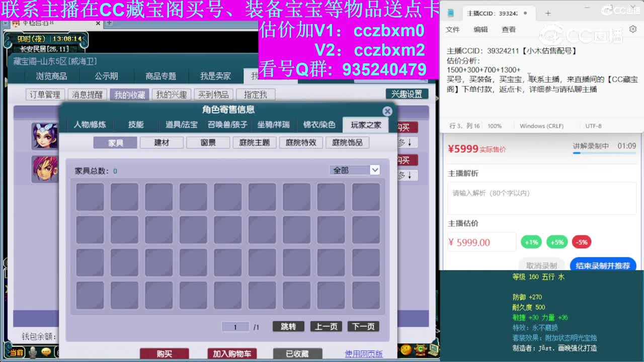Click the 跳转 page jump button
Screen dimensions: 644x362
point(288,327)
